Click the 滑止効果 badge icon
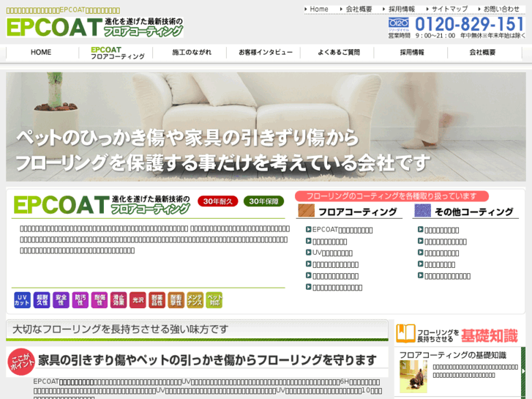The height and width of the screenshot is (399, 532). [x=119, y=300]
